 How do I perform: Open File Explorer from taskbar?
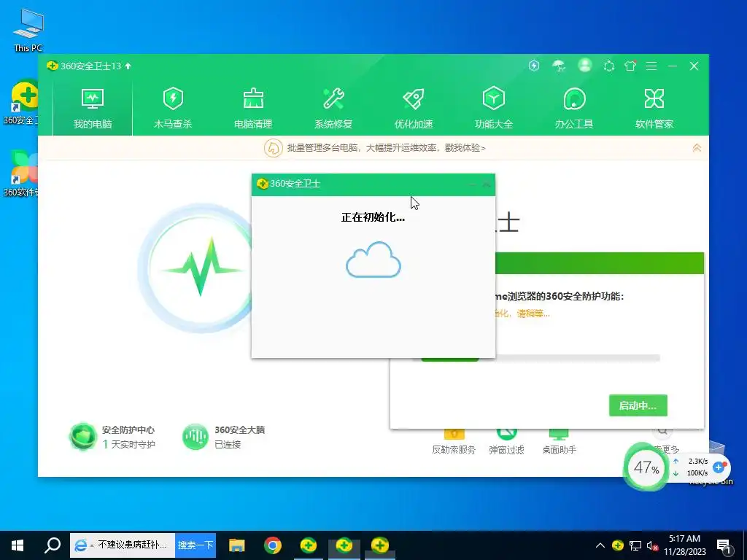237,545
